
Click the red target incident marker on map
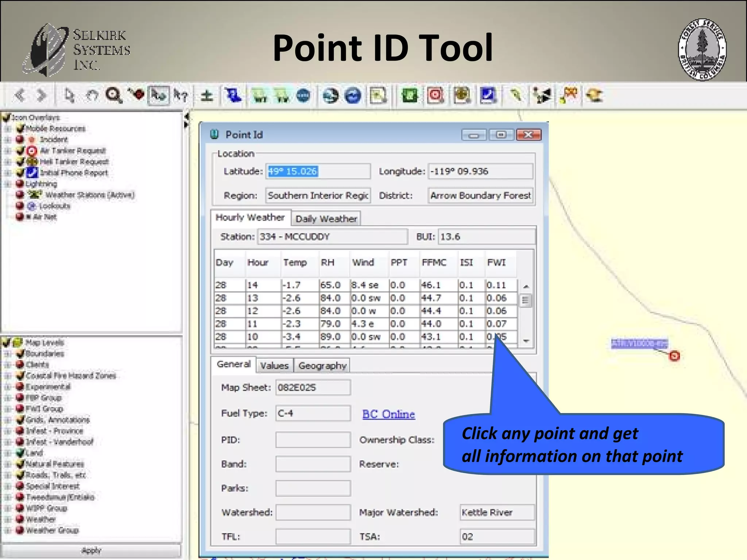coord(674,356)
